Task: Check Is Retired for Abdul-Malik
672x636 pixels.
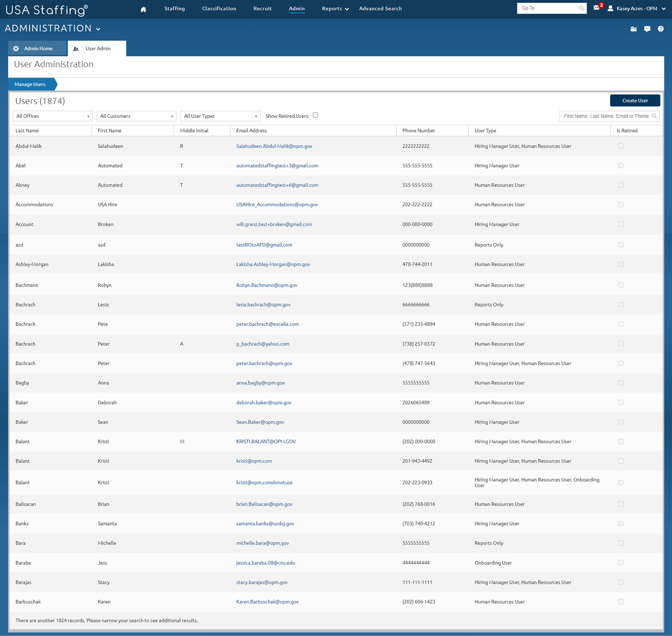Action: click(621, 146)
